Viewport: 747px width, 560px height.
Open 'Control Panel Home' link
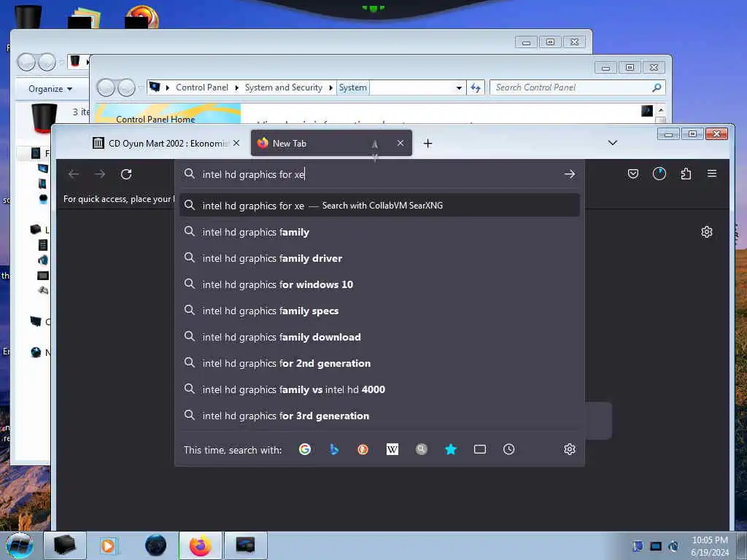pos(155,119)
